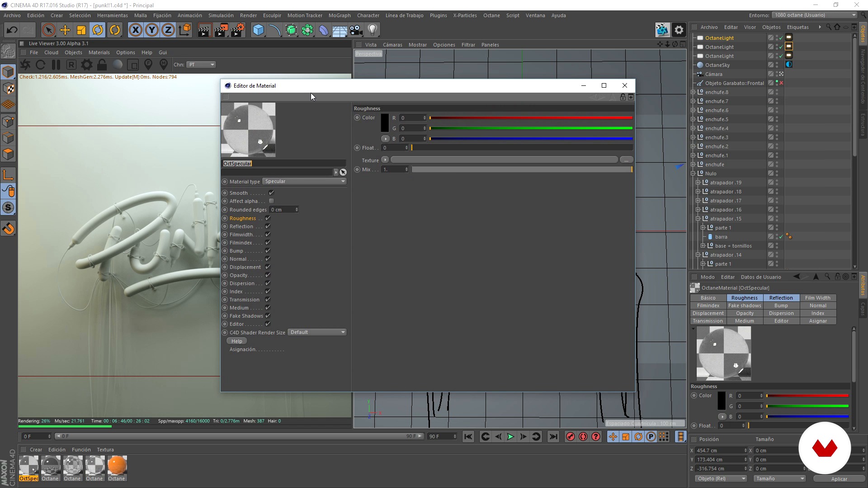Click the Roughness black color swatch

click(385, 123)
